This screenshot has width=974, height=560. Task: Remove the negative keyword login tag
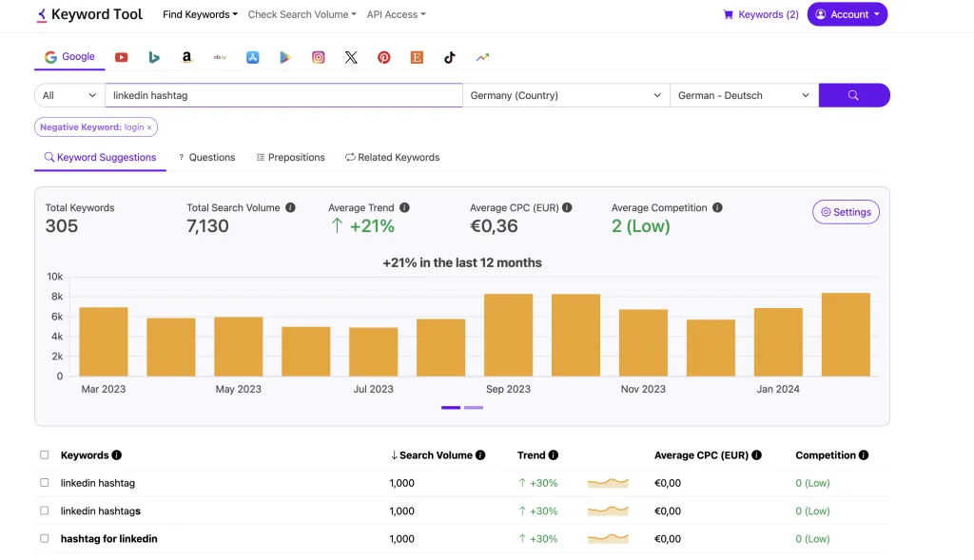click(x=149, y=127)
